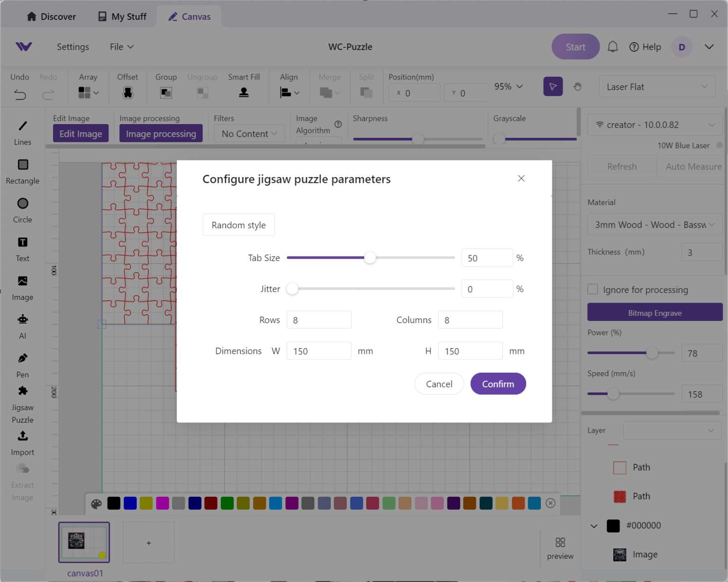Click the Smart Fill icon

[244, 92]
